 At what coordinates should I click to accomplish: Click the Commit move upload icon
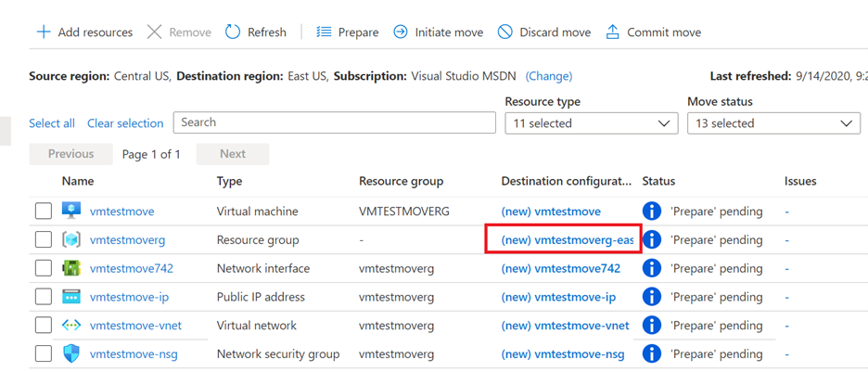tap(613, 32)
